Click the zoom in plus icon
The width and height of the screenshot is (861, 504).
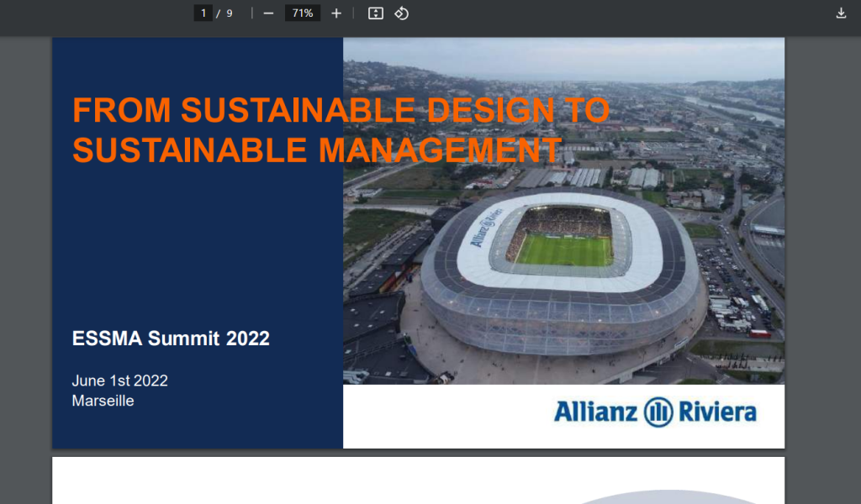336,13
